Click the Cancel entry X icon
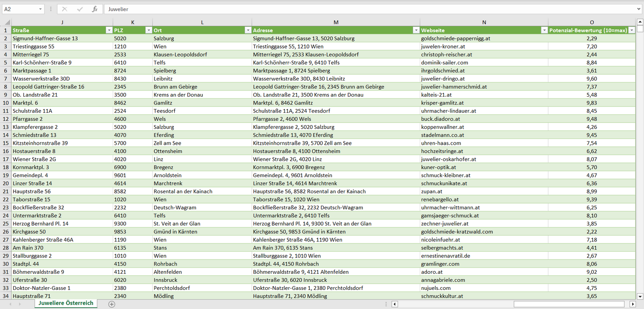The image size is (644, 309). (x=65, y=9)
